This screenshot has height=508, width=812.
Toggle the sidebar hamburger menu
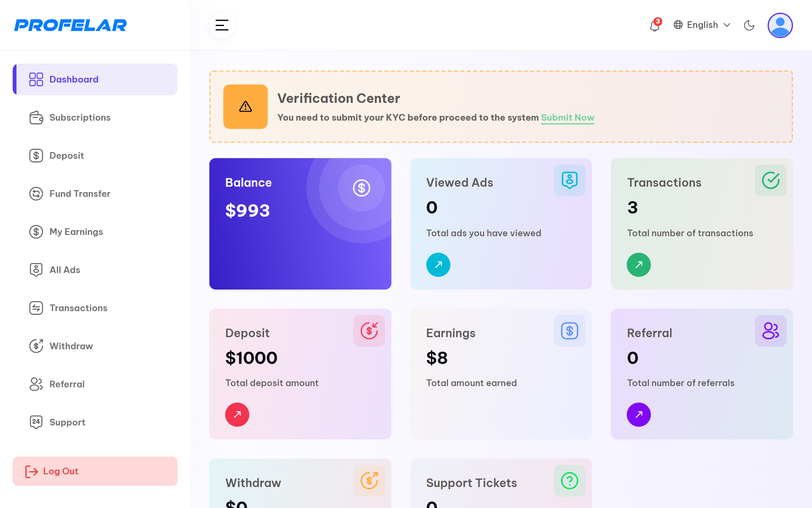(x=222, y=25)
